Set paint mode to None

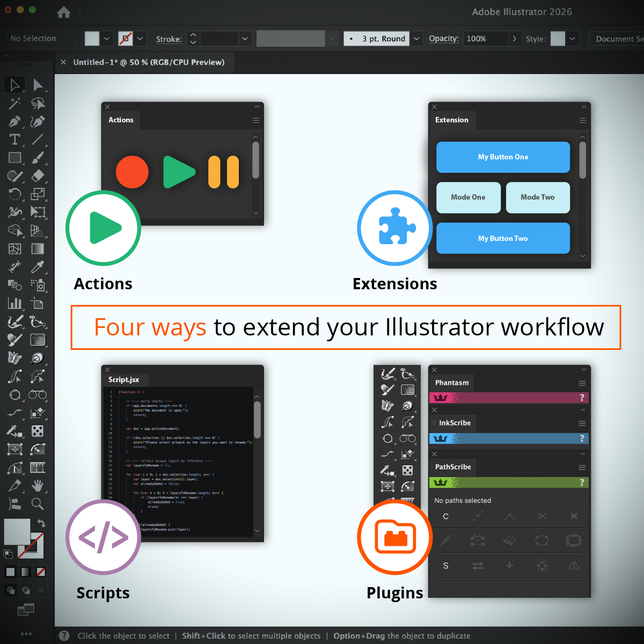click(41, 572)
